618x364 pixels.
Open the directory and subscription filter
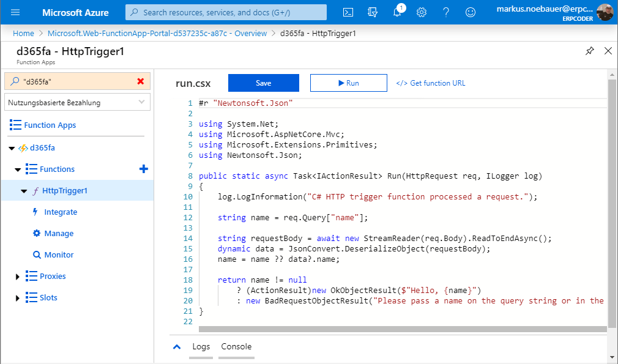(372, 12)
